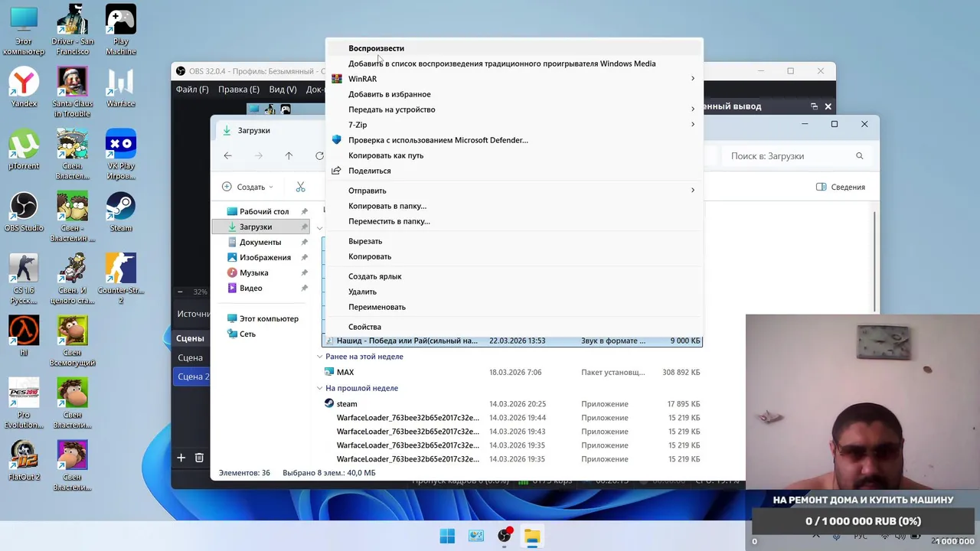Screen dimensions: 980x551
Task: Click the Explorer up-folder arrow
Action: point(289,155)
